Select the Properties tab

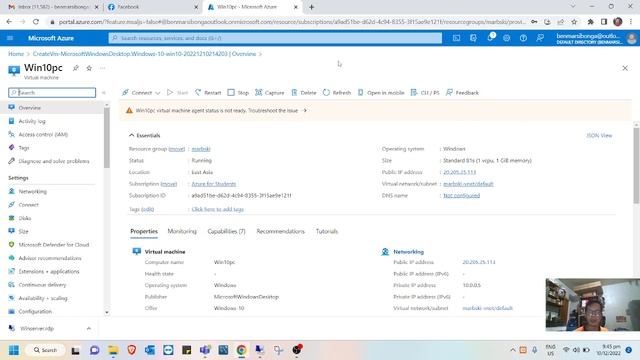pyautogui.click(x=144, y=231)
